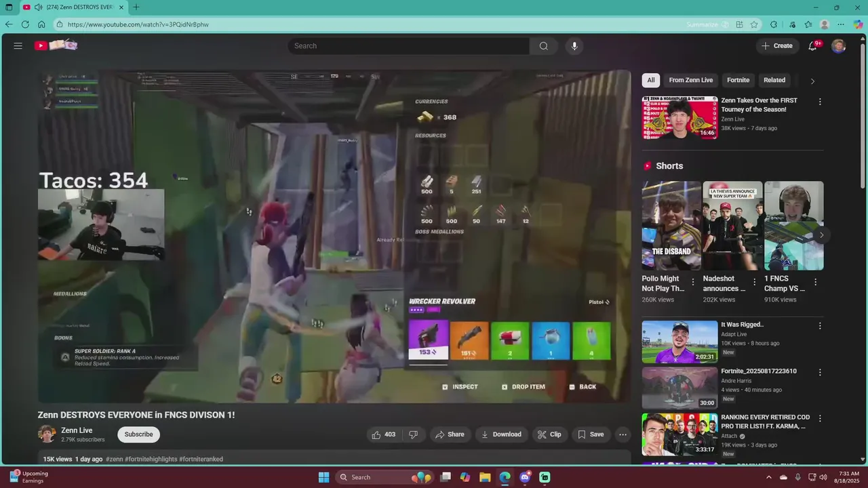This screenshot has width=868, height=488.
Task: Go back in browser history
Action: pyautogui.click(x=9, y=24)
